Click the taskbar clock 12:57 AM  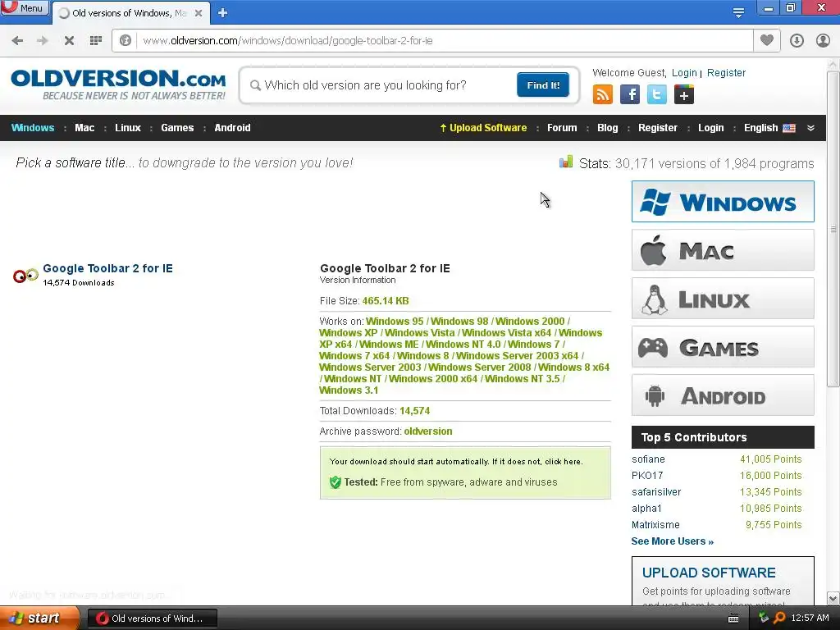[810, 618]
